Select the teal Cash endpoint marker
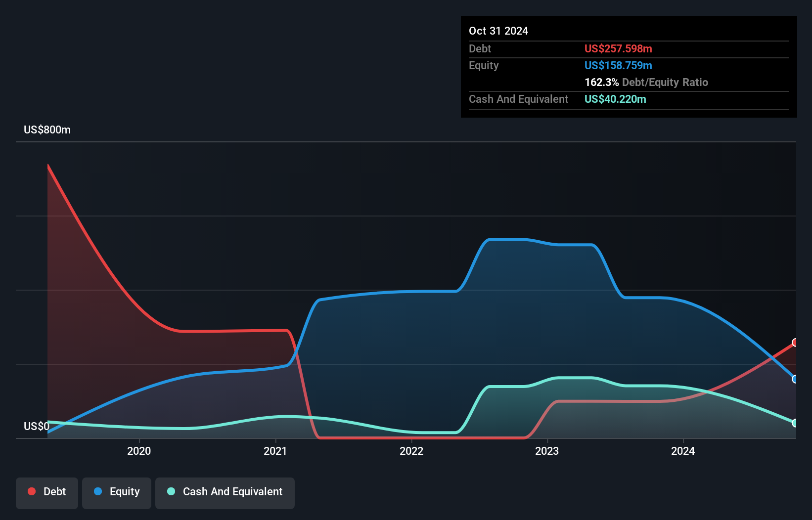This screenshot has height=520, width=812. (795, 423)
